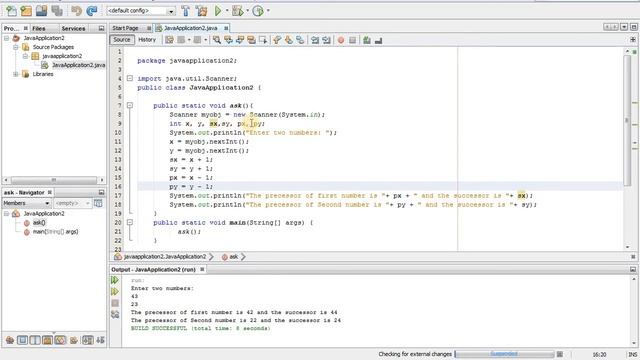
Task: Click the Uncomment lines icon in editor toolbar
Action: [x=378, y=40]
